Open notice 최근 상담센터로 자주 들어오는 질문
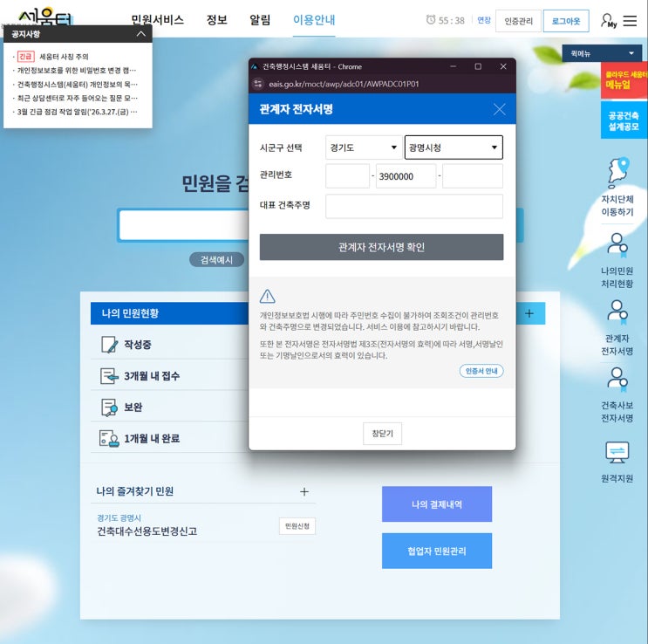The height and width of the screenshot is (644, 648). (78, 98)
